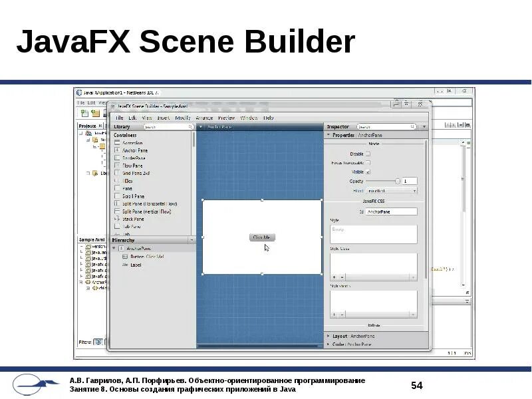The height and width of the screenshot is (399, 532).
Task: Open the Window menu
Action: (249, 118)
